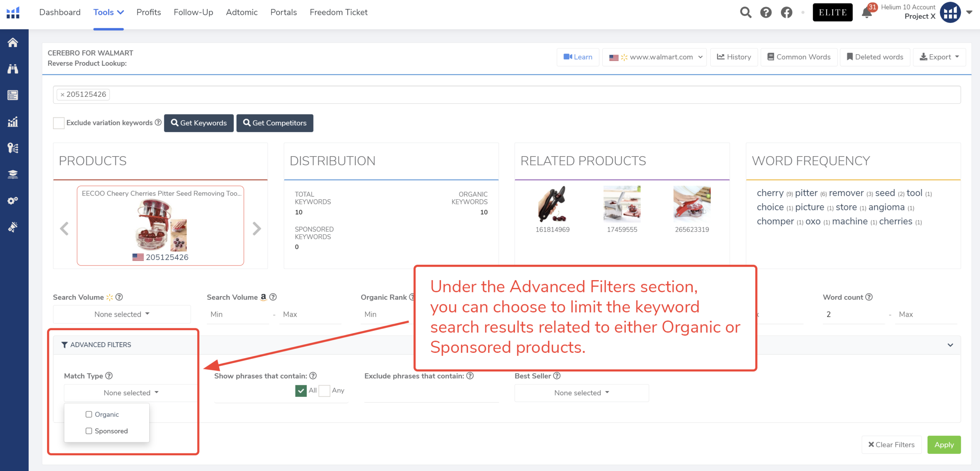
Task: Open the Profits menu item
Action: pyautogui.click(x=149, y=12)
